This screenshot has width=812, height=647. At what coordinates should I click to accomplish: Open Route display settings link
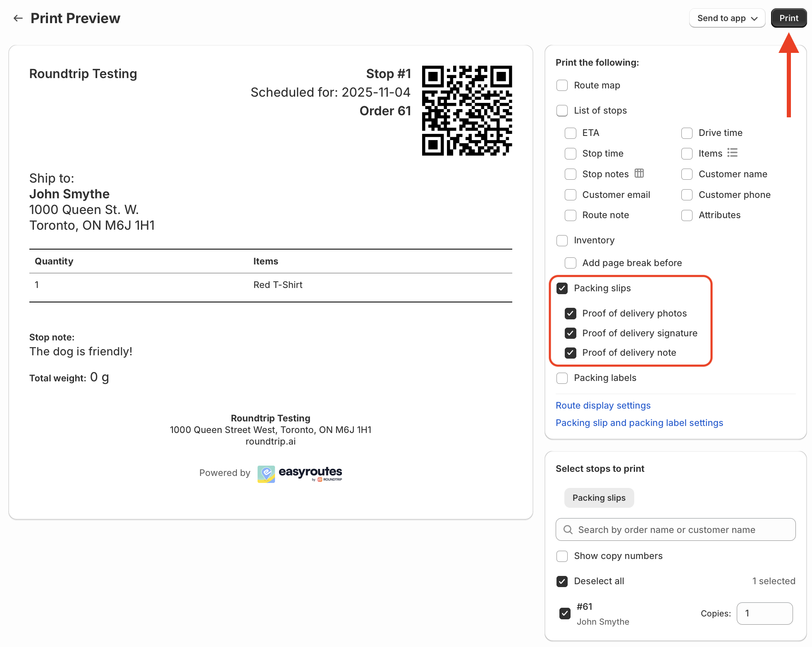click(603, 405)
